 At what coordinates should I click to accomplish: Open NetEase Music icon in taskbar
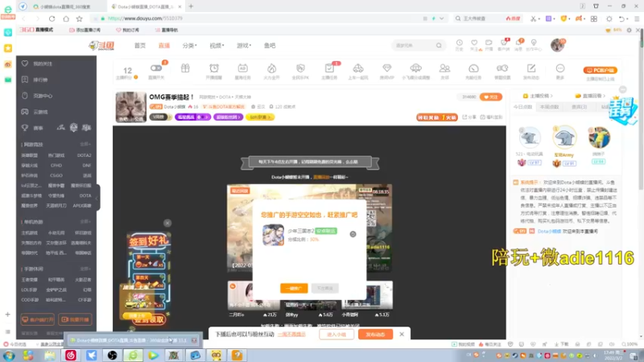[71, 355]
